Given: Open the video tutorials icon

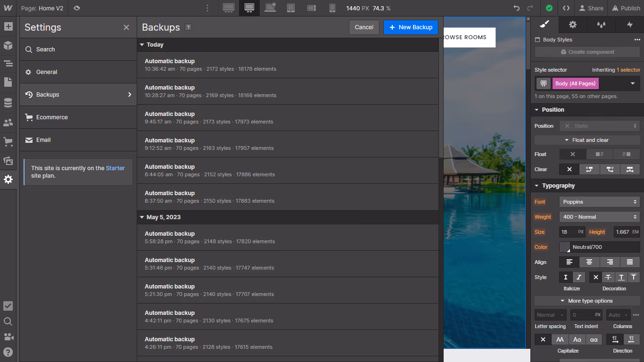Looking at the screenshot, I should 8,337.
